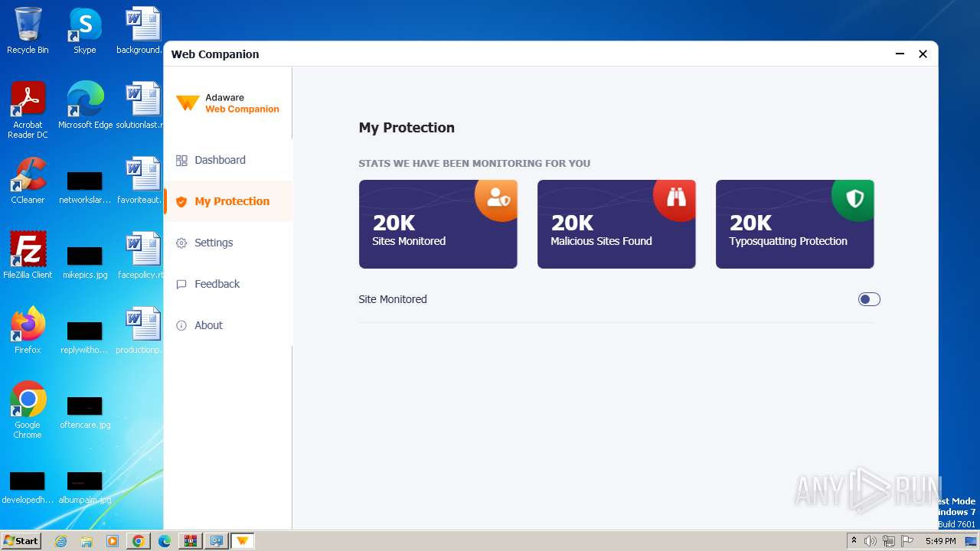Select the facepolicy Word document icon
Screen dimensions: 980x551
[x=142, y=256]
